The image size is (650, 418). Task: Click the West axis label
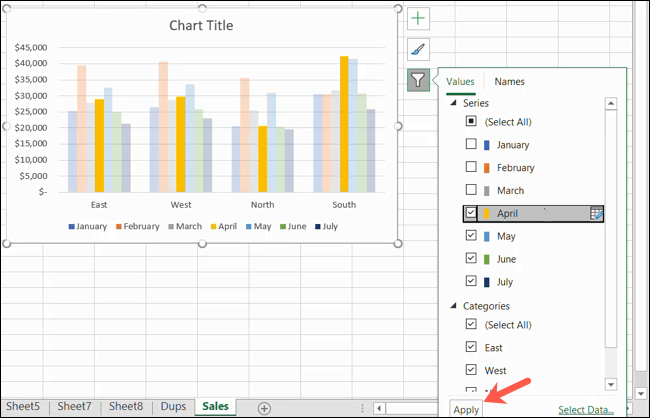coord(181,205)
